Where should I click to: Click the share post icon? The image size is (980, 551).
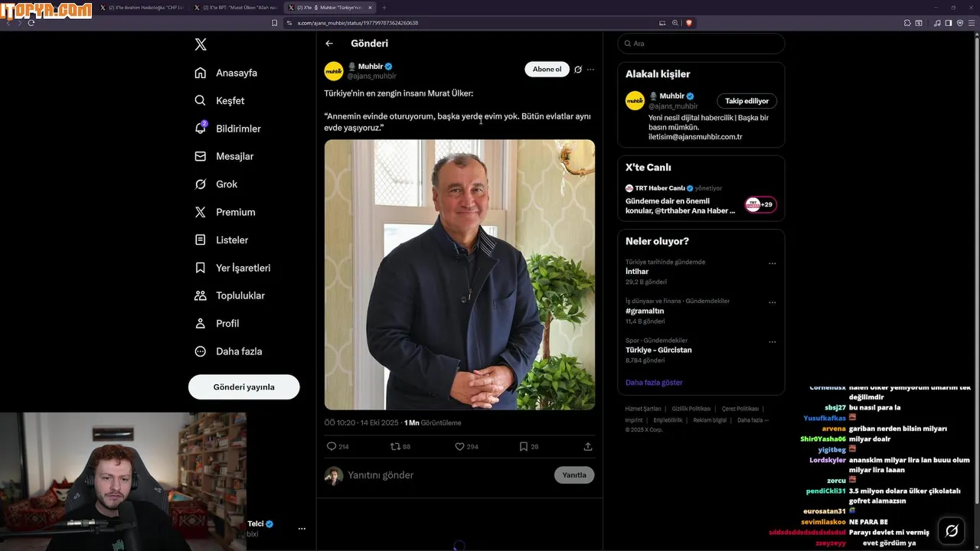click(x=588, y=446)
